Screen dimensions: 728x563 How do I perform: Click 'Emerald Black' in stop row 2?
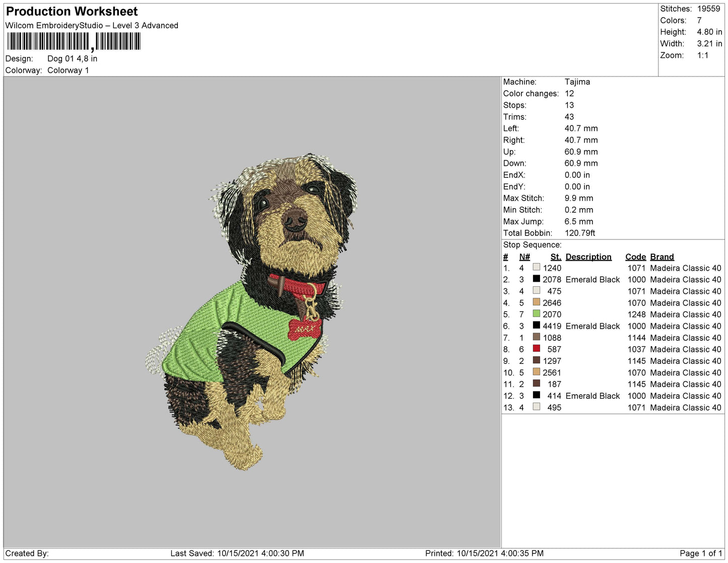point(592,279)
